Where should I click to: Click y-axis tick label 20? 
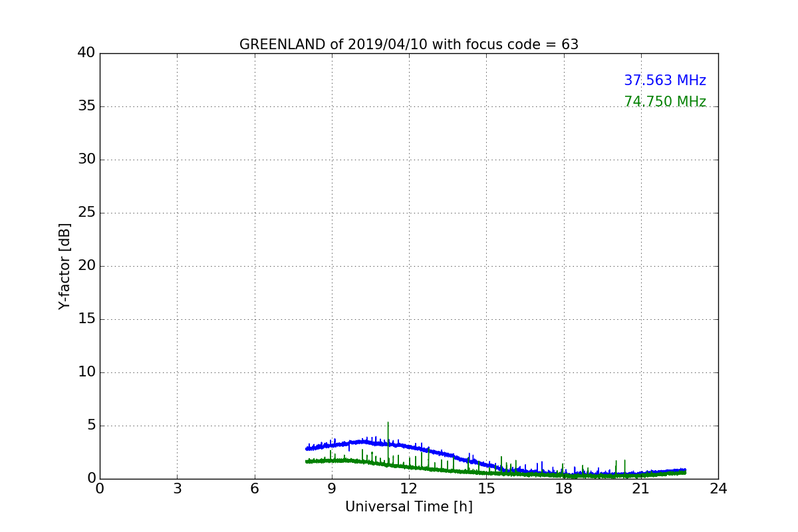[x=86, y=266]
